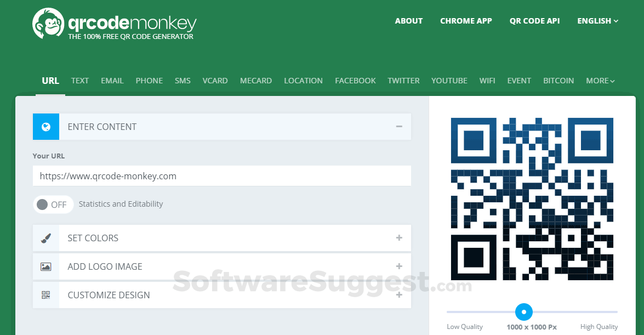Click the Add Logo Image picture icon
This screenshot has width=644, height=335.
pyautogui.click(x=45, y=266)
